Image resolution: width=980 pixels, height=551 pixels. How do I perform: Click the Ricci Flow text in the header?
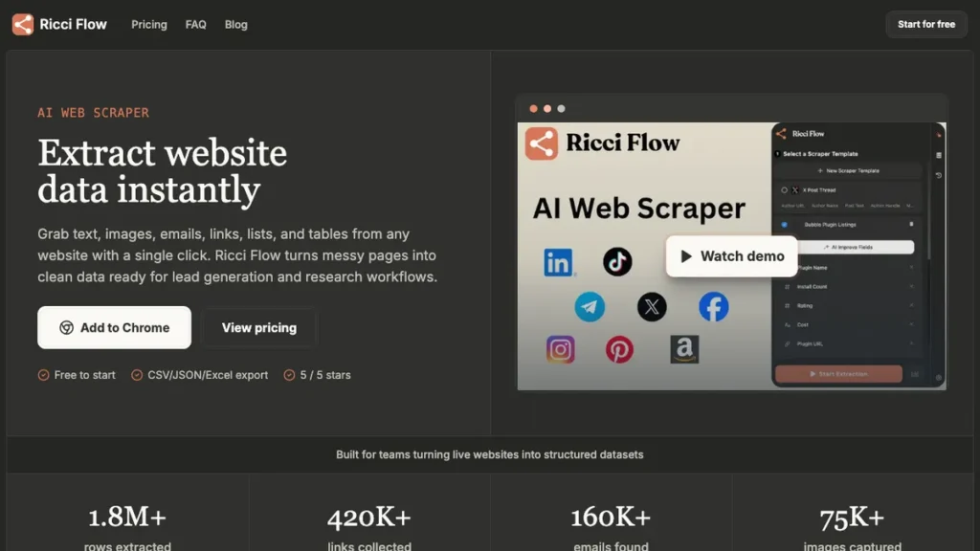coord(73,24)
